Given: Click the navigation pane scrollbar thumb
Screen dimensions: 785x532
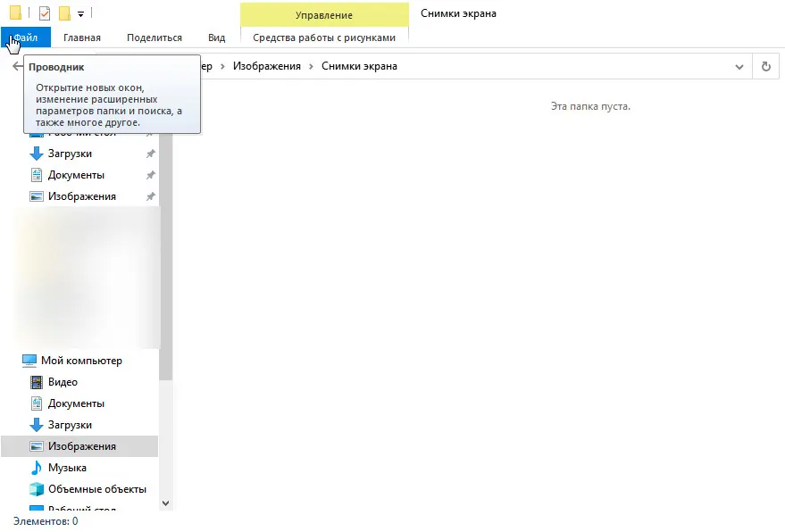Looking at the screenshot, I should tap(166, 258).
